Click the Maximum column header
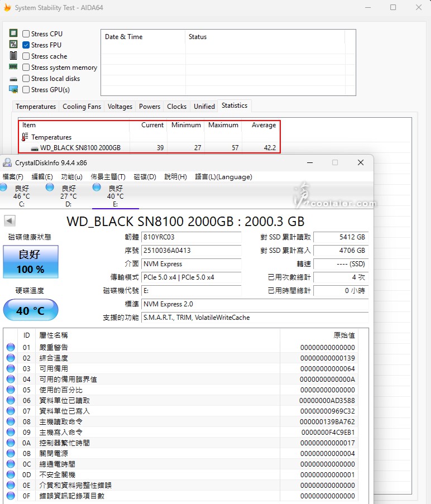431x504 pixels. click(223, 125)
